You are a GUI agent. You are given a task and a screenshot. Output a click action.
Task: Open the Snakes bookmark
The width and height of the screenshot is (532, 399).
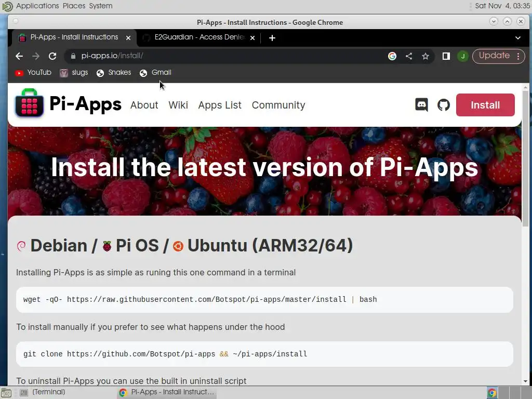point(114,73)
